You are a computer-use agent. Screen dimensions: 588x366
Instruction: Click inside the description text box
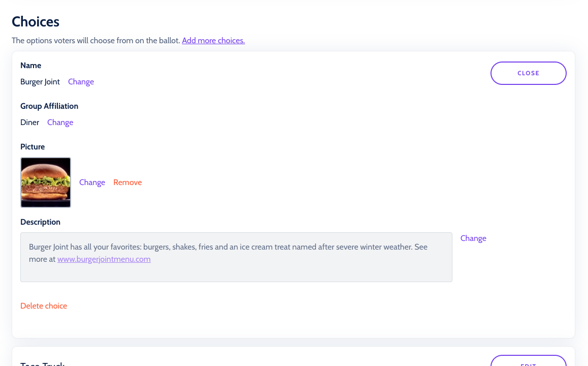coord(236,257)
